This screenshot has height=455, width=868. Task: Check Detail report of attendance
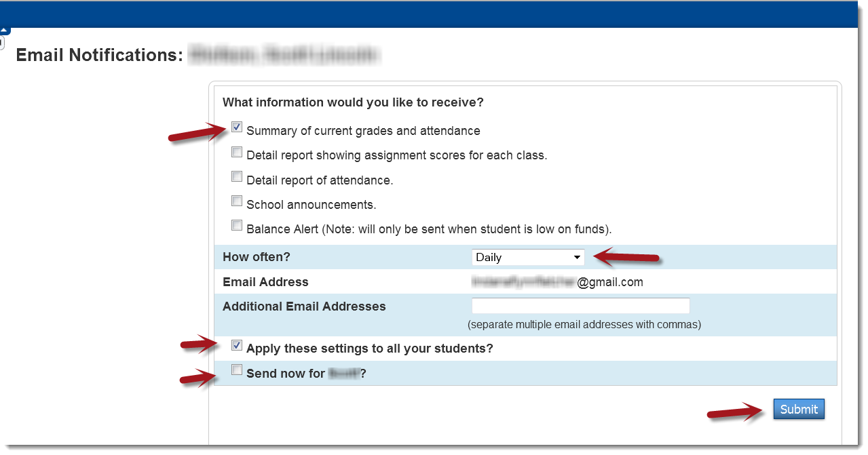(237, 176)
